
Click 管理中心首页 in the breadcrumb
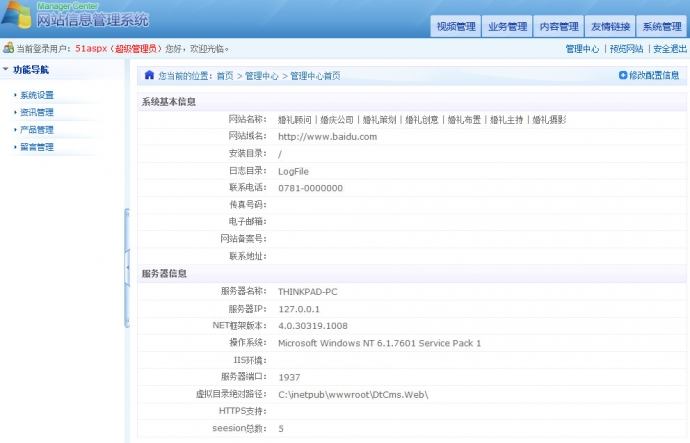(315, 76)
